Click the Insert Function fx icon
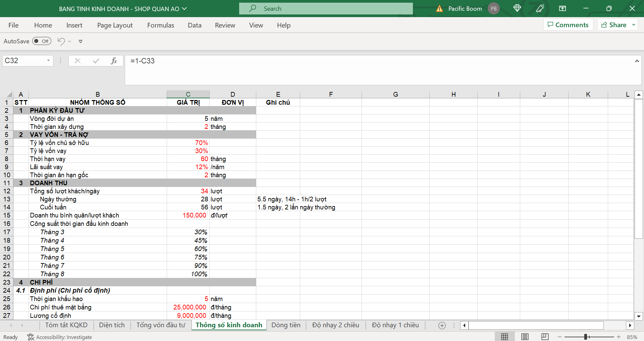The width and height of the screenshot is (644, 341). [114, 61]
